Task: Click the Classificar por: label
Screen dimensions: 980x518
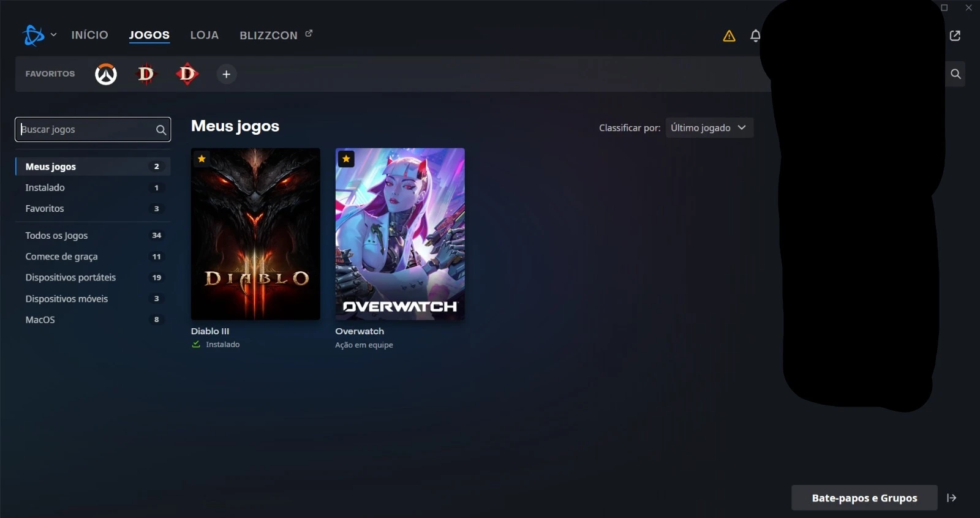Action: 630,128
